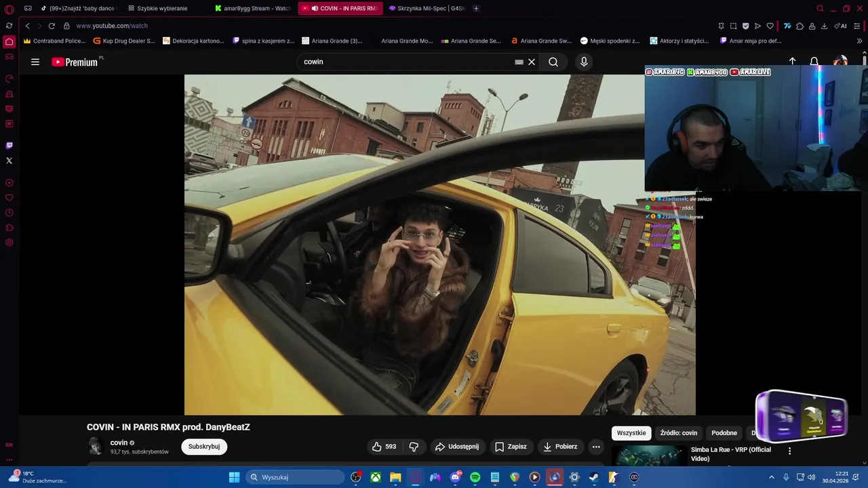868x488 pixels.
Task: Subscribe to covin with Subskrybuj button
Action: click(204, 447)
